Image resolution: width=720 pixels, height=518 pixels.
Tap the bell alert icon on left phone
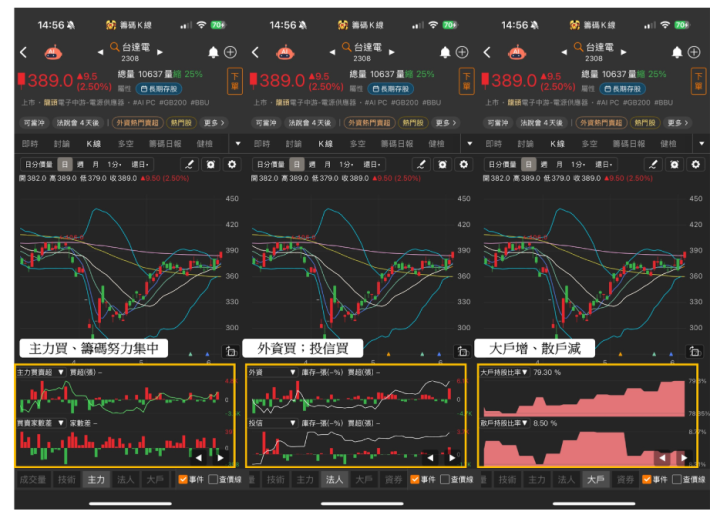(x=214, y=52)
